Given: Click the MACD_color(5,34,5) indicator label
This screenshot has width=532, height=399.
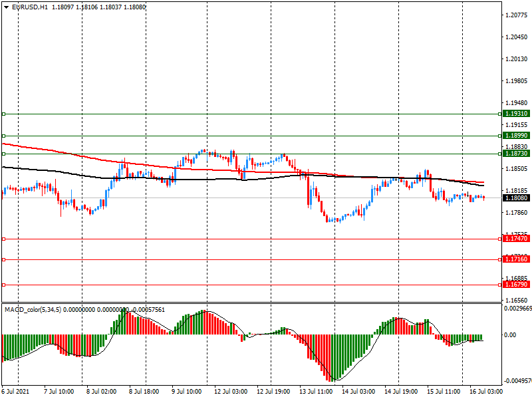Looking at the screenshot, I should click(32, 310).
